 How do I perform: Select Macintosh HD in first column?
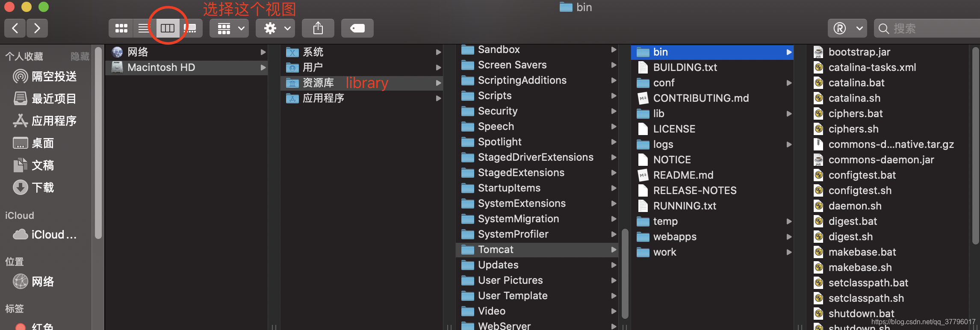point(187,68)
